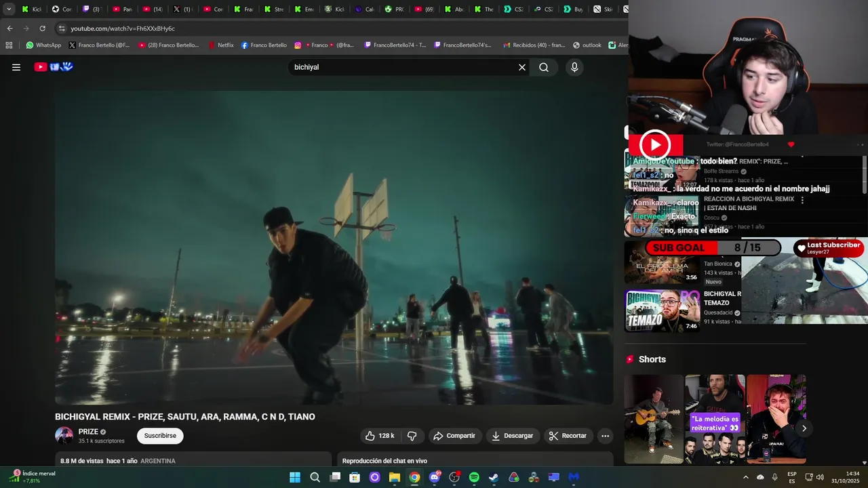
Task: Reload the page in Chrome
Action: pos(42,28)
